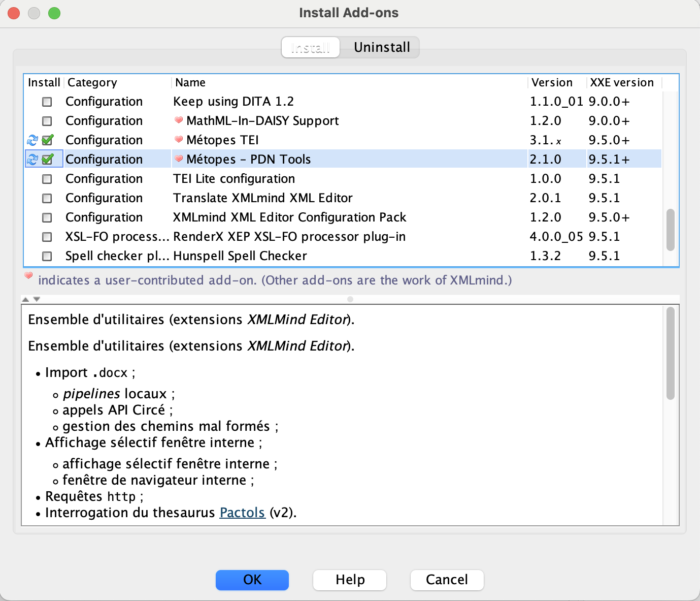
Task: Click 'gestion des chemins mal formés' text
Action: [x=171, y=426]
